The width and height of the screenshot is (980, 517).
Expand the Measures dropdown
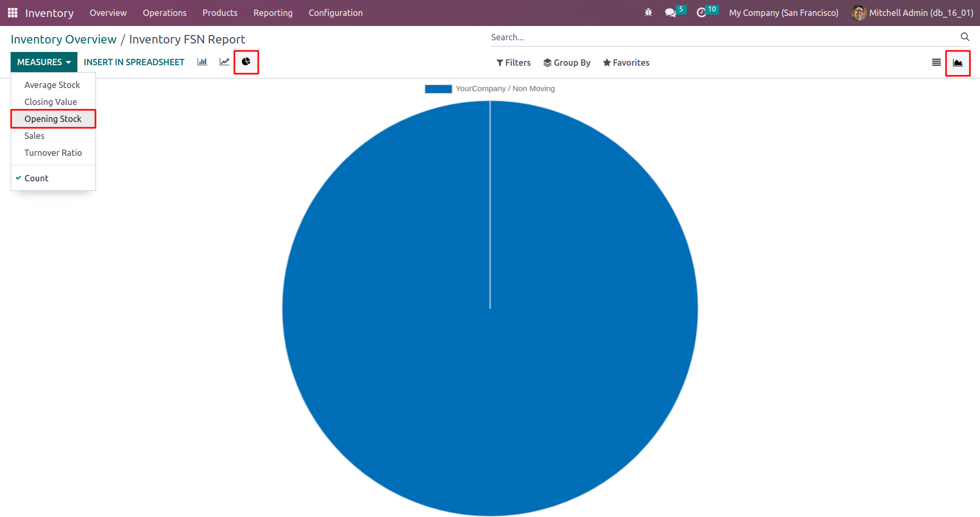(x=44, y=62)
